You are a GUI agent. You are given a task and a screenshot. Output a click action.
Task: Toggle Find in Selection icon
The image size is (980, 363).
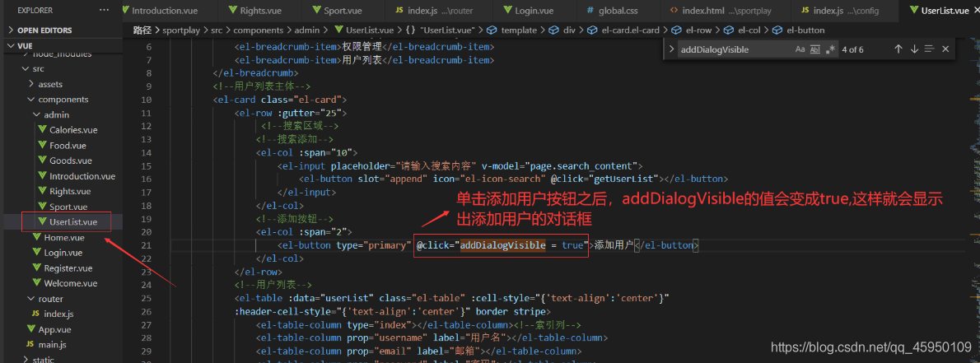pos(930,49)
